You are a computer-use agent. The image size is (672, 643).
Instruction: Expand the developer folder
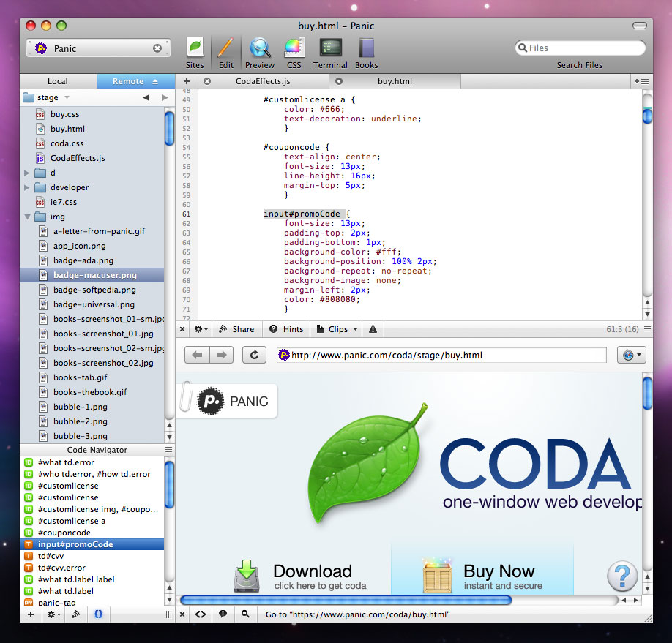[x=27, y=187]
